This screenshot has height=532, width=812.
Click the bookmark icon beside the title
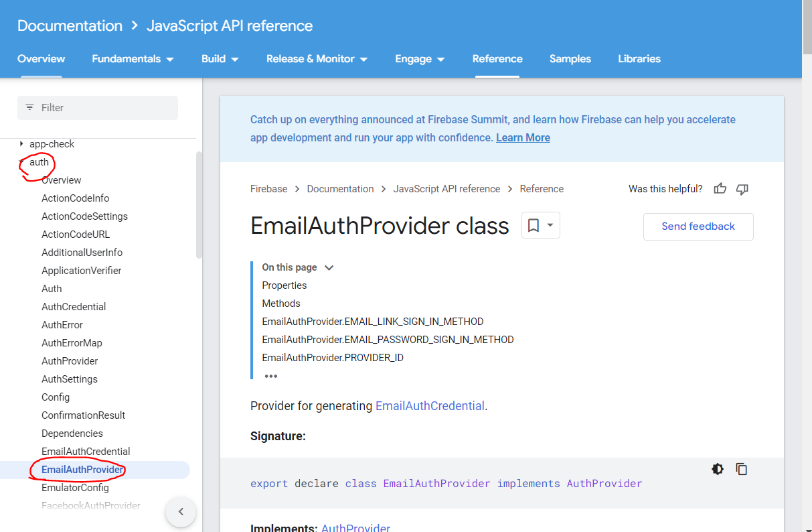(x=534, y=225)
